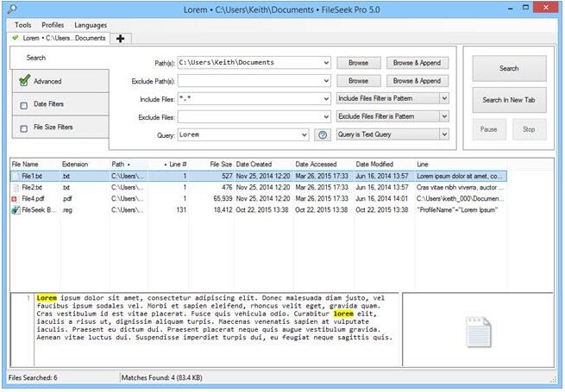Screen dimensions: 565x392
Task: Open the Languages menu
Action: 91,25
